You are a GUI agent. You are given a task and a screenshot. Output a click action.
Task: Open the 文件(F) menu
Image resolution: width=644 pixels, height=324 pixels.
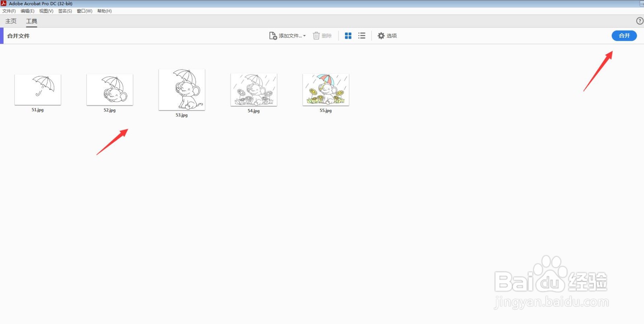[9, 11]
